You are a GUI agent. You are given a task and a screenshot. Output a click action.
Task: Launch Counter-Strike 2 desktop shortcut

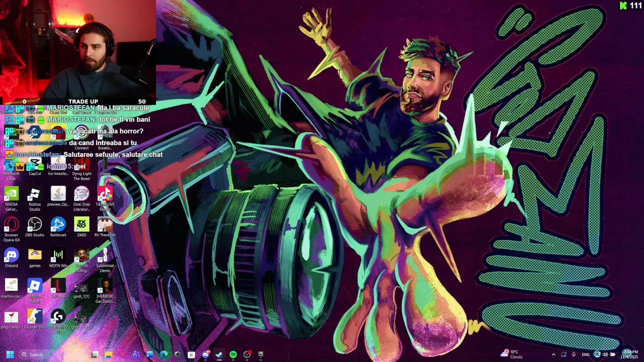[x=35, y=322]
